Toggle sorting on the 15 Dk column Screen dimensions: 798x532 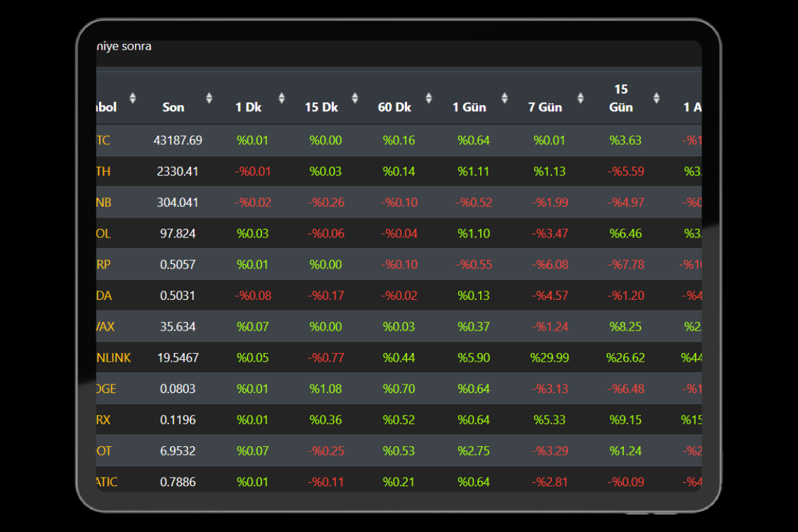pos(354,98)
